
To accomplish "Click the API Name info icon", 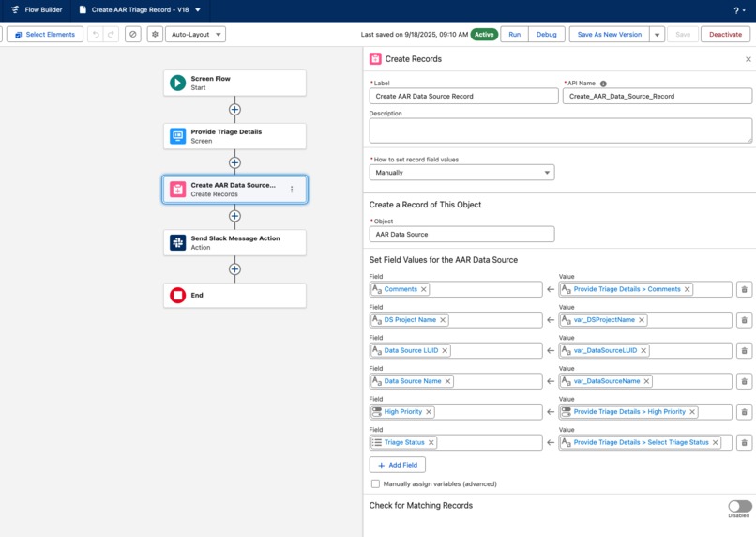I will (603, 84).
